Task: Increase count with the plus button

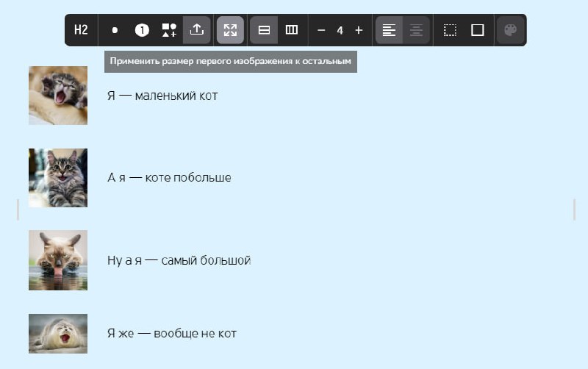Action: pos(359,30)
